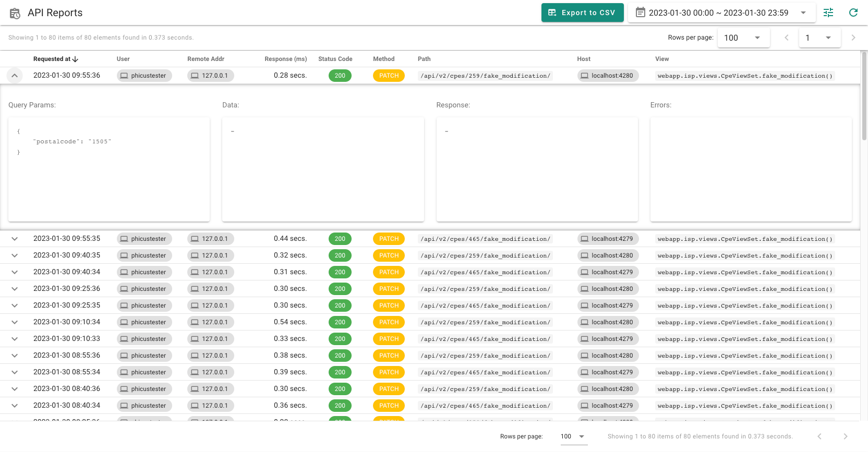Click view text in the 09:40:35 row

tap(745, 255)
